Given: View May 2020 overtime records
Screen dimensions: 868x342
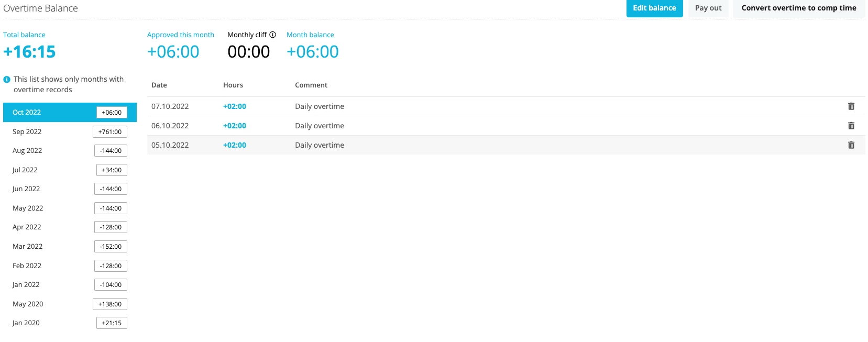Looking at the screenshot, I should coord(70,304).
